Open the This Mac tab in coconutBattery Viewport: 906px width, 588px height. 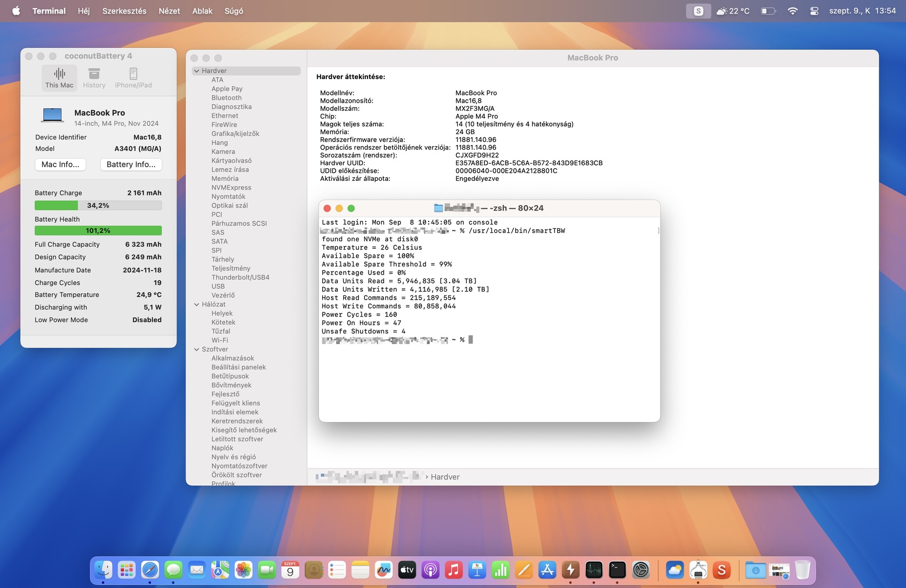tap(59, 78)
